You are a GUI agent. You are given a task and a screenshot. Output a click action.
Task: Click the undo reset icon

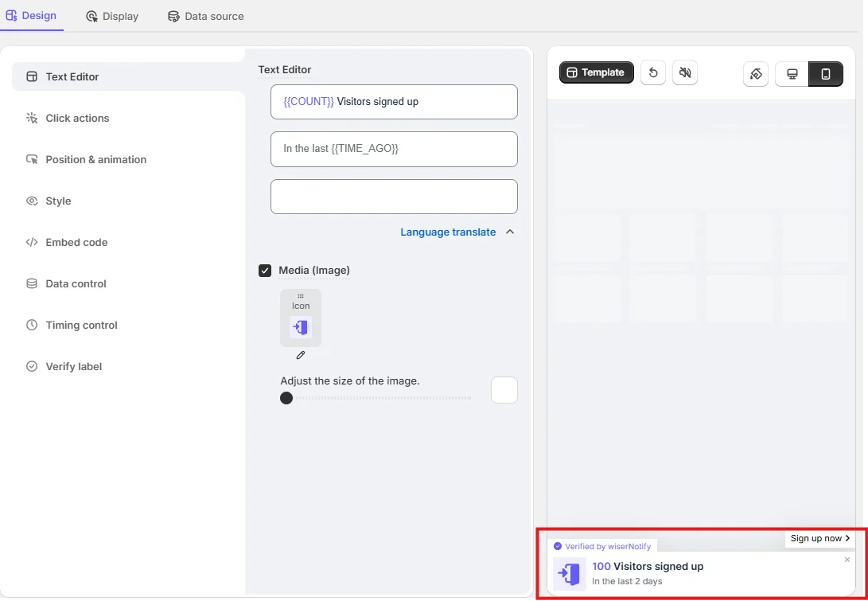click(x=653, y=72)
